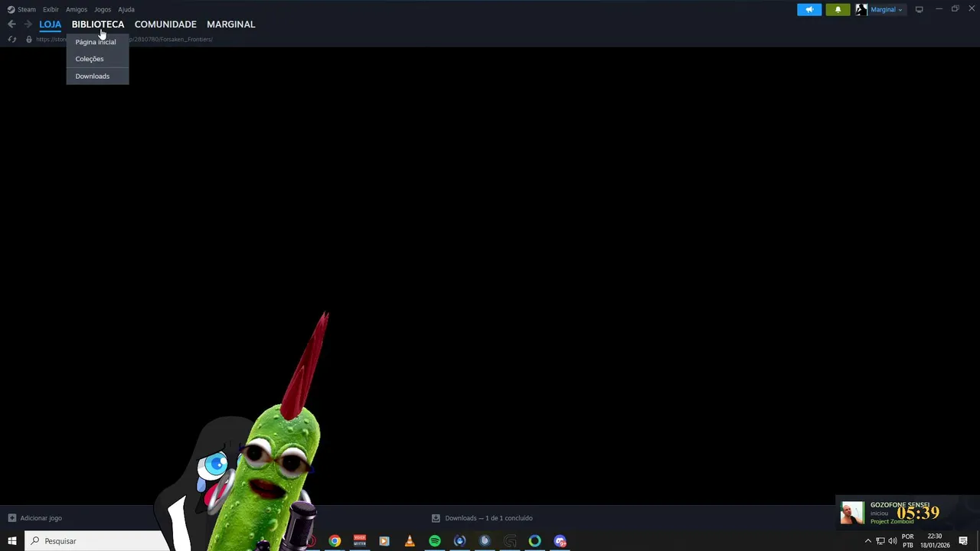Show hidden system tray icons
980x551 pixels.
[867, 541]
